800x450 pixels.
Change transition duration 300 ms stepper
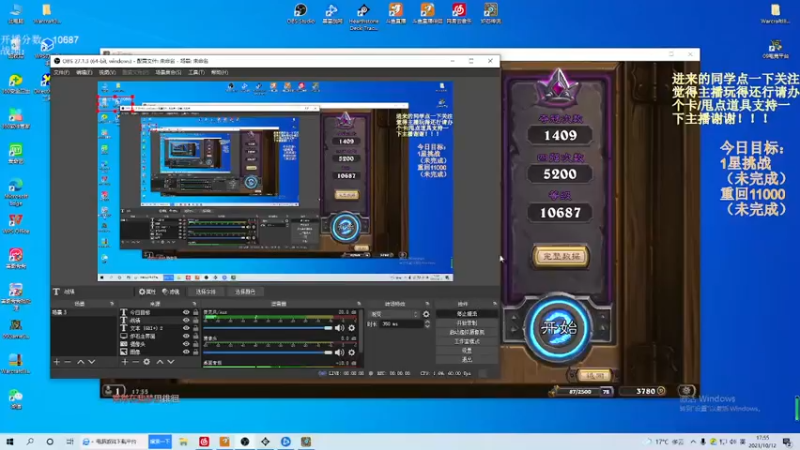click(427, 324)
